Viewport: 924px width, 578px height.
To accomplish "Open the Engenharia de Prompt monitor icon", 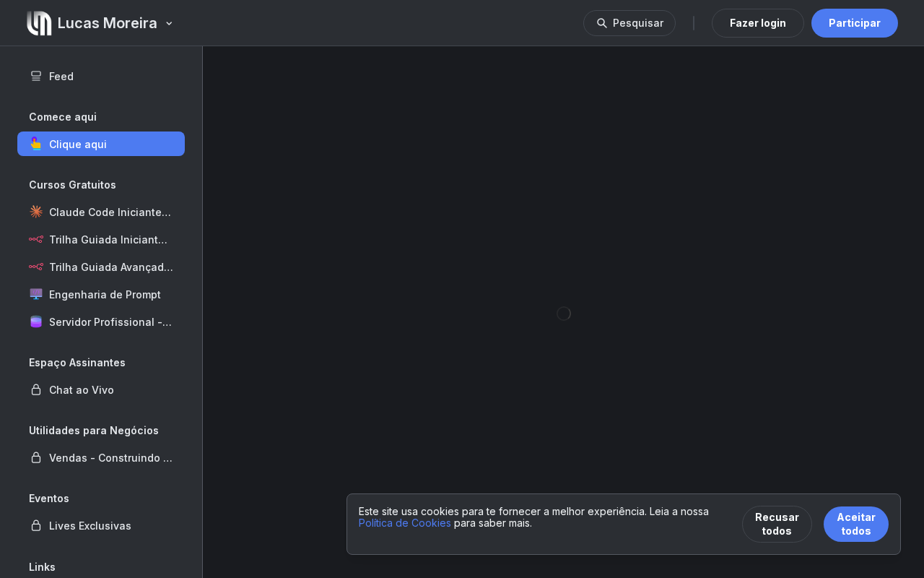I will point(36,294).
